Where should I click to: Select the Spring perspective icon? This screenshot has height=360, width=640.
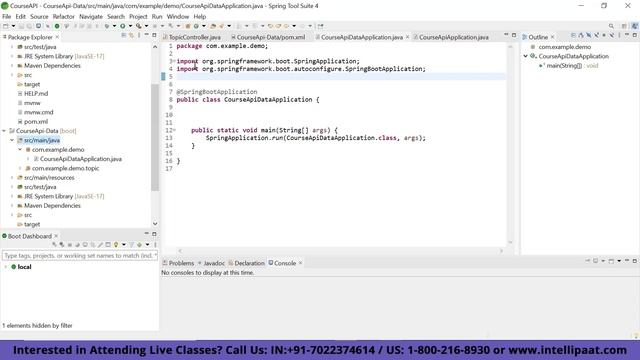tap(635, 26)
